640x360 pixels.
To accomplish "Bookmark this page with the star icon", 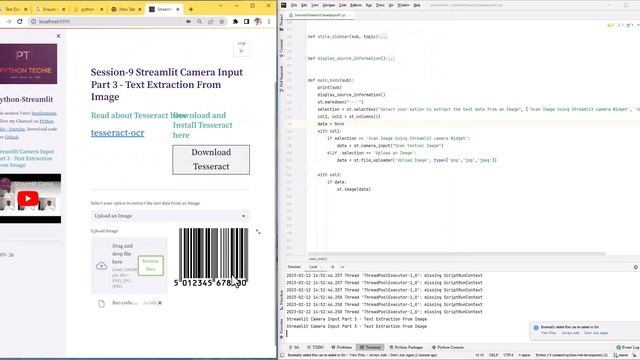I will coord(222,21).
